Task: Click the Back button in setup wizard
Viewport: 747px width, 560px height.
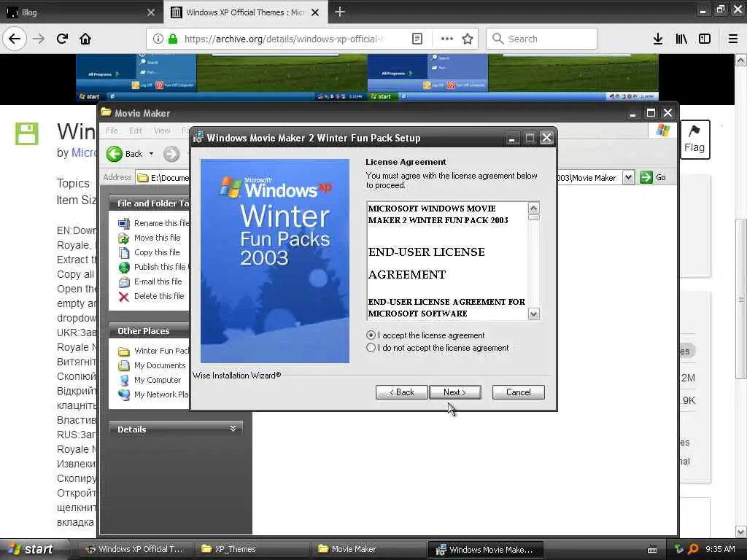Action: pos(401,392)
